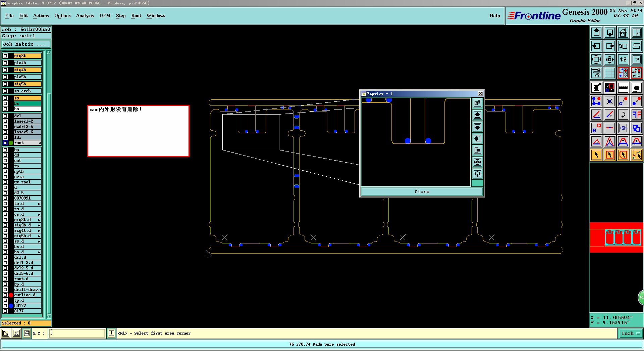
Task: Click the rectangle area select icon
Action: click(x=610, y=155)
